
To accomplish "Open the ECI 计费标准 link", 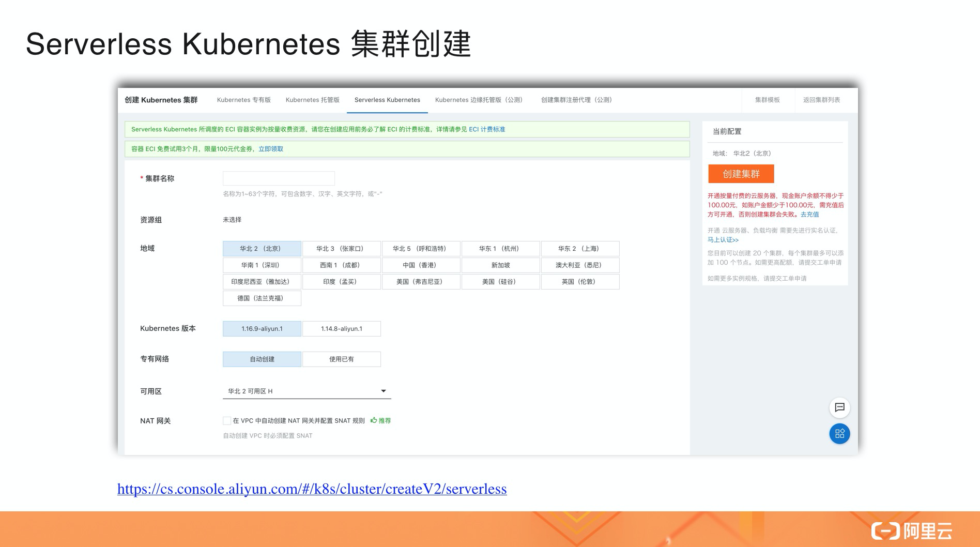I will pyautogui.click(x=487, y=129).
